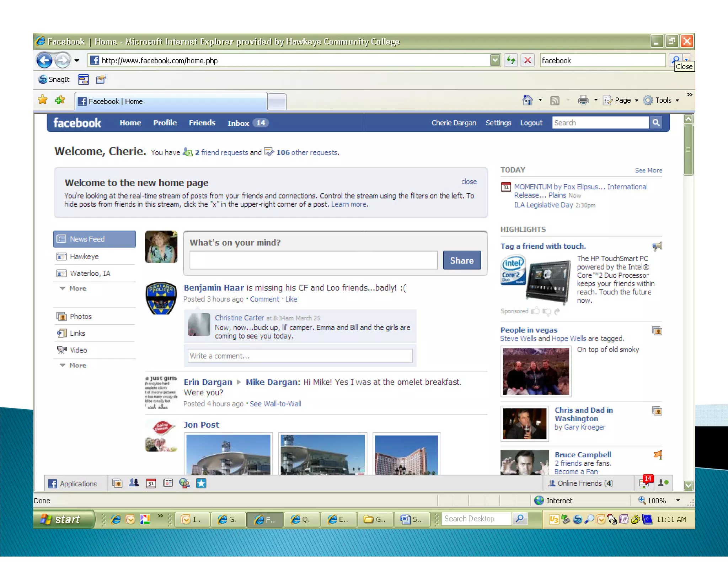Open the Home icon dropdown arrow

540,100
